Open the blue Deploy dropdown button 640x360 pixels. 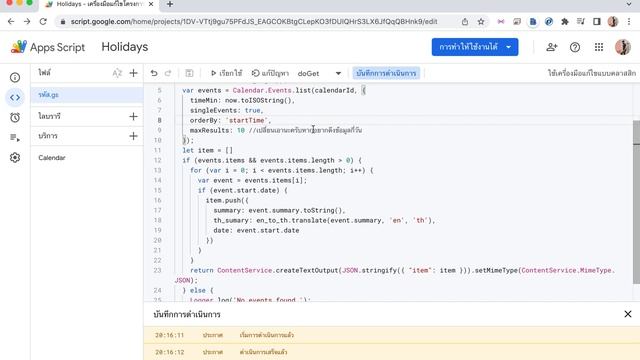(475, 47)
